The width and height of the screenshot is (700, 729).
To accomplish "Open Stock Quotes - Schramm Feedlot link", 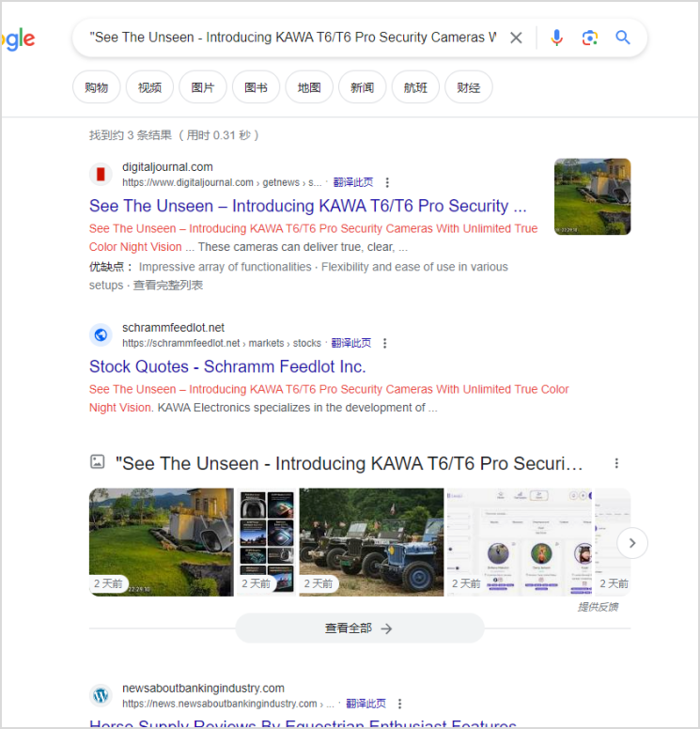I will tap(227, 366).
